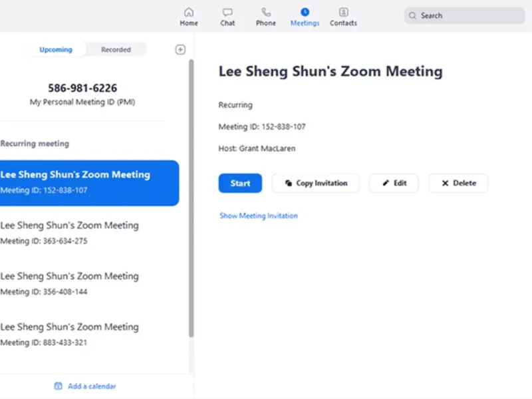
Task: Click the Home label in top navigation
Action: click(x=189, y=23)
